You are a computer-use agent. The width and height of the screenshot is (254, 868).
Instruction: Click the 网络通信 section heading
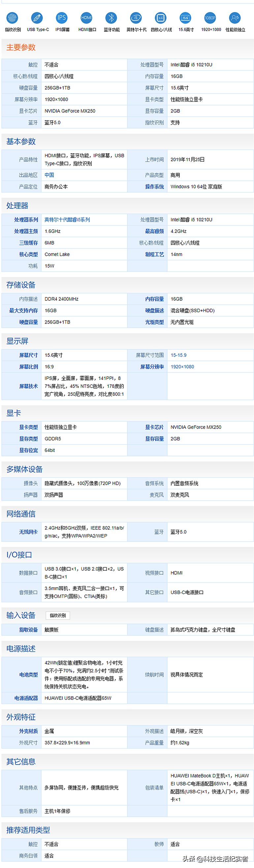(x=21, y=514)
